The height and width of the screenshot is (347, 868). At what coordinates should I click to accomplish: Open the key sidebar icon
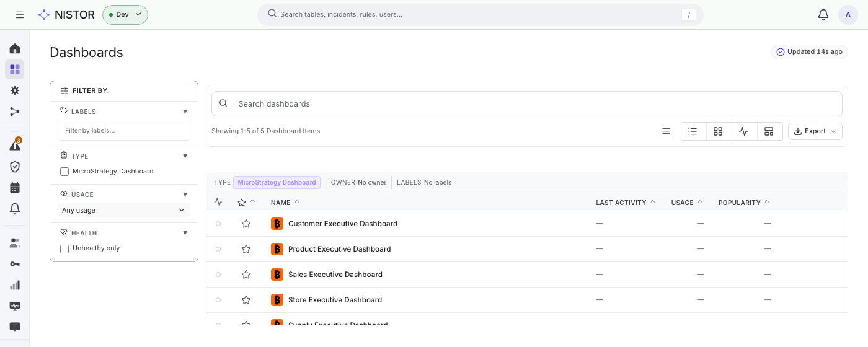(x=15, y=264)
